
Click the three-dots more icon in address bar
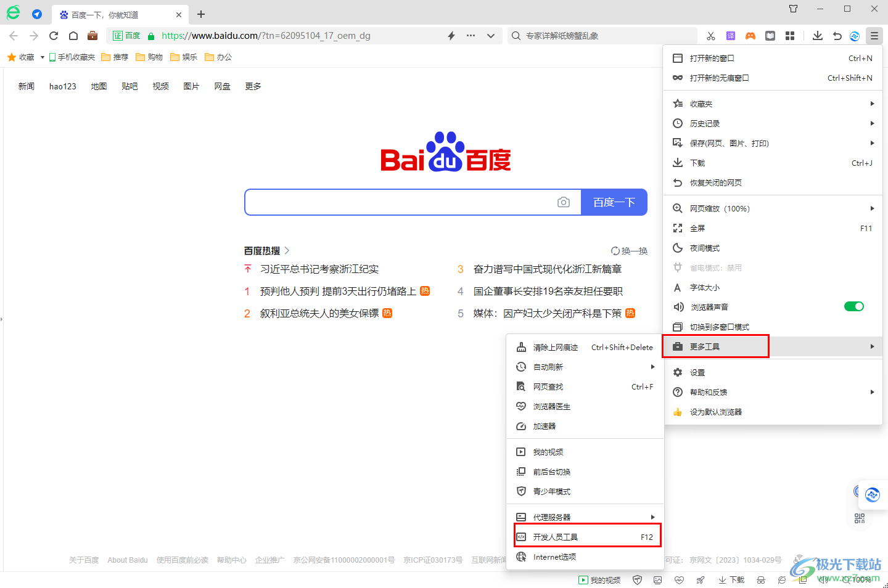point(471,36)
